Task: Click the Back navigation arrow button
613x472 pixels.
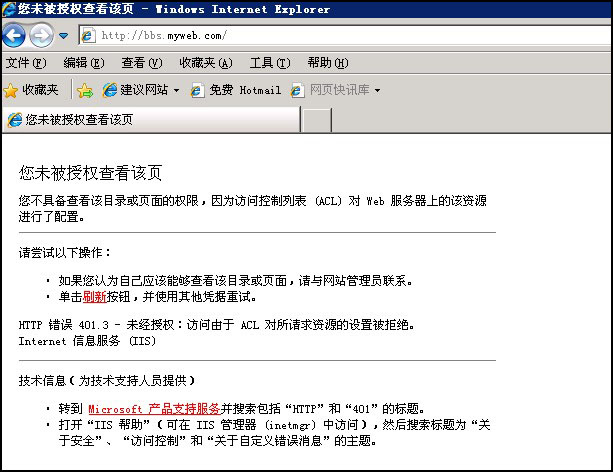Action: tap(14, 36)
